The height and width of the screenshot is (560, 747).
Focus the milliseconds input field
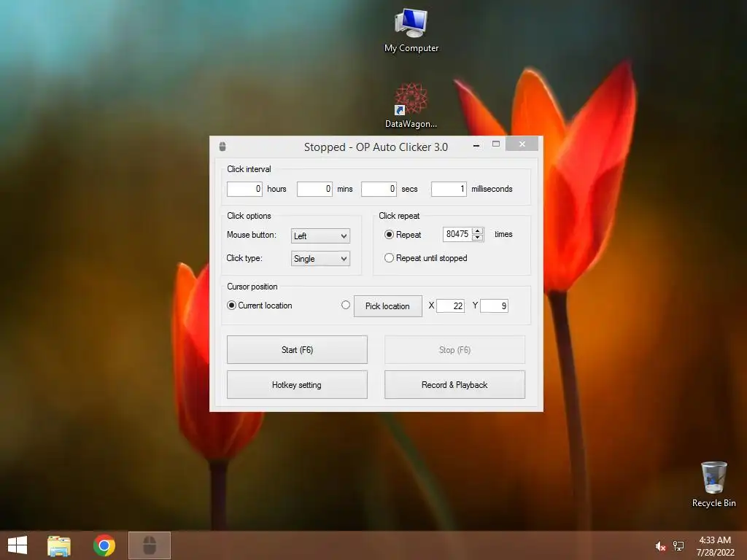[449, 189]
